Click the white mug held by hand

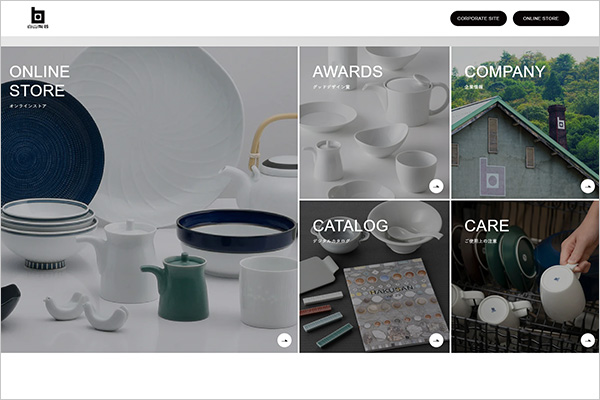[562, 293]
